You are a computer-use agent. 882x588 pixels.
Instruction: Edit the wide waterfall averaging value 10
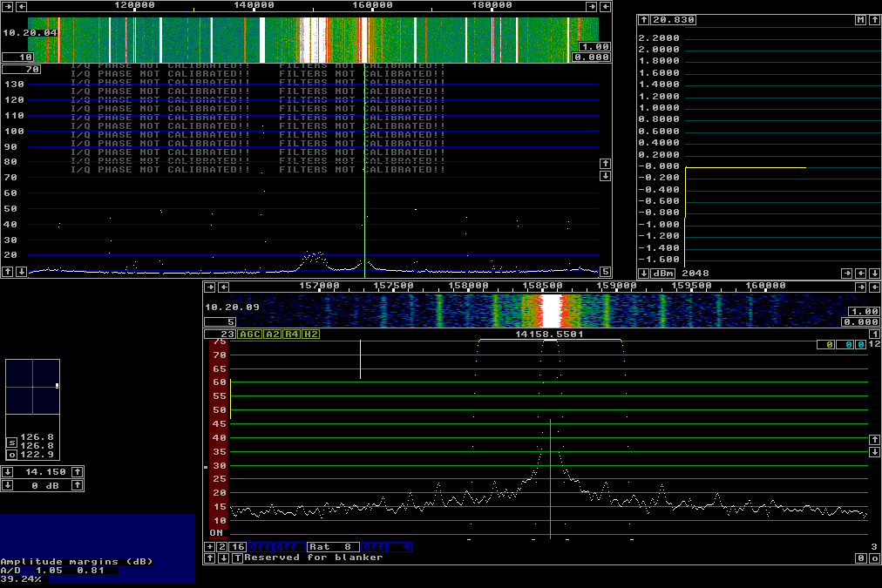pos(18,57)
